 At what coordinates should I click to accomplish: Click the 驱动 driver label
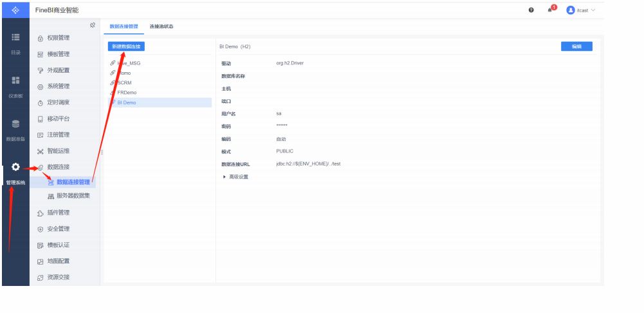pyautogui.click(x=226, y=63)
